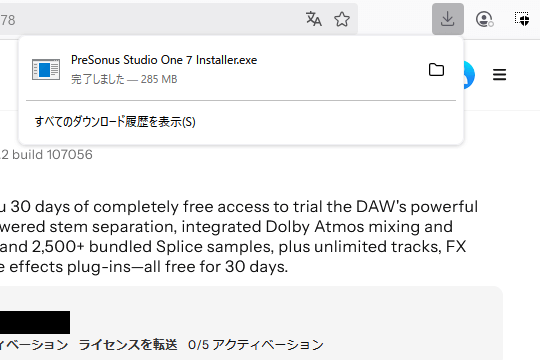Open the page's hamburger menu
The image size is (540, 360).
499,74
